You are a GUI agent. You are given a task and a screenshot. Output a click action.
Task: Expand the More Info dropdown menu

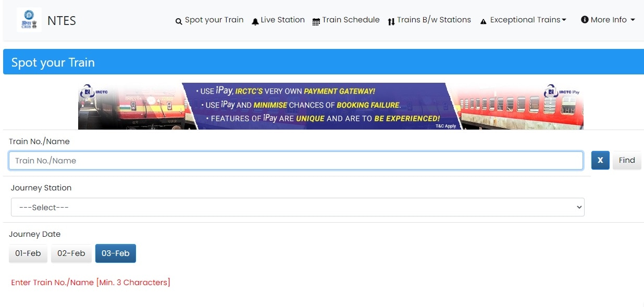pyautogui.click(x=608, y=20)
